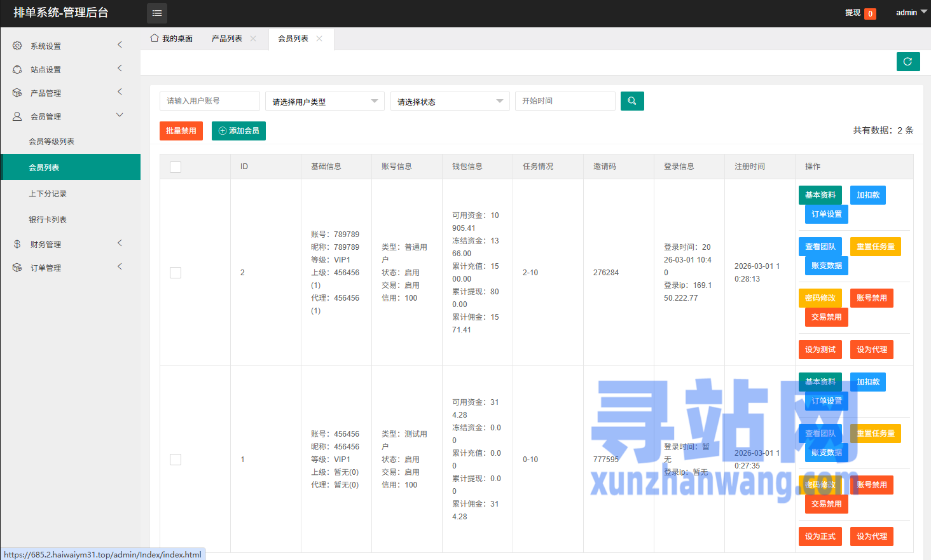The width and height of the screenshot is (931, 560).
Task: Click the search magnifier icon button
Action: click(x=631, y=101)
